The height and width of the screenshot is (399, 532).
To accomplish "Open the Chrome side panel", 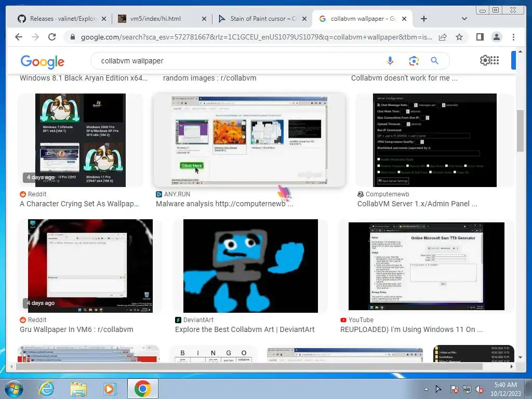I will point(480,37).
